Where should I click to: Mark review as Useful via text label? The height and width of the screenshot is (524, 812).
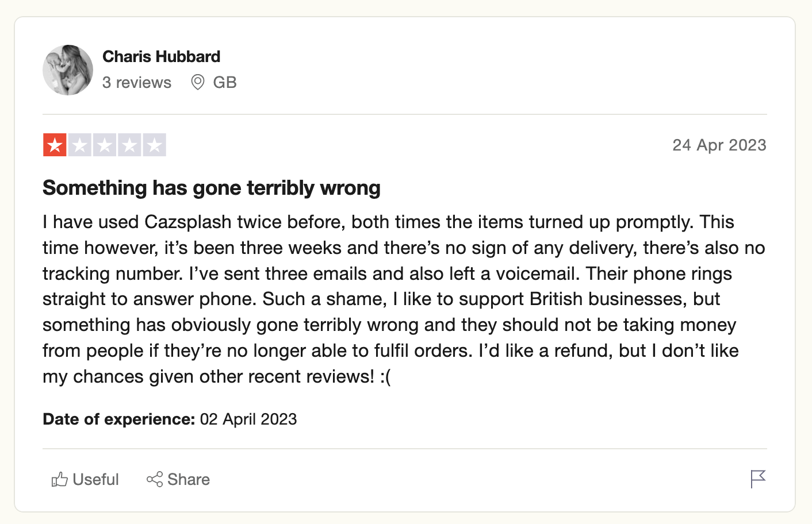click(95, 479)
